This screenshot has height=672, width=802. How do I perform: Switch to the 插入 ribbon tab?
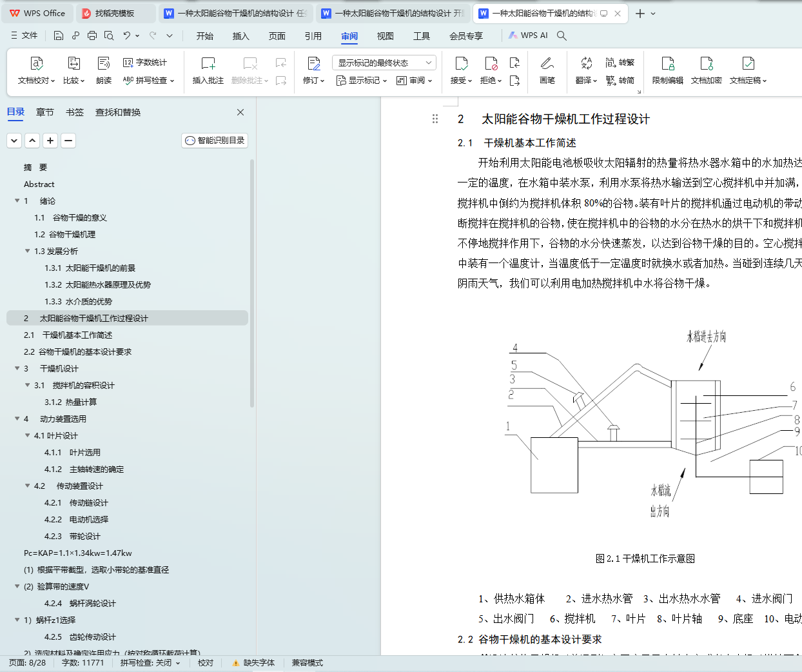(x=241, y=36)
